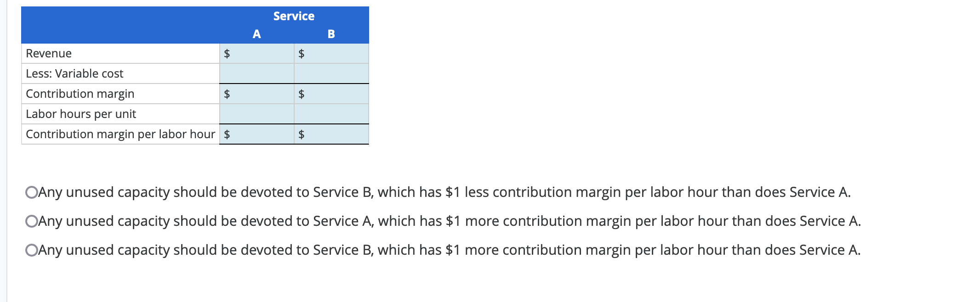
Task: Click the Less: Variable cost row label
Action: click(74, 73)
